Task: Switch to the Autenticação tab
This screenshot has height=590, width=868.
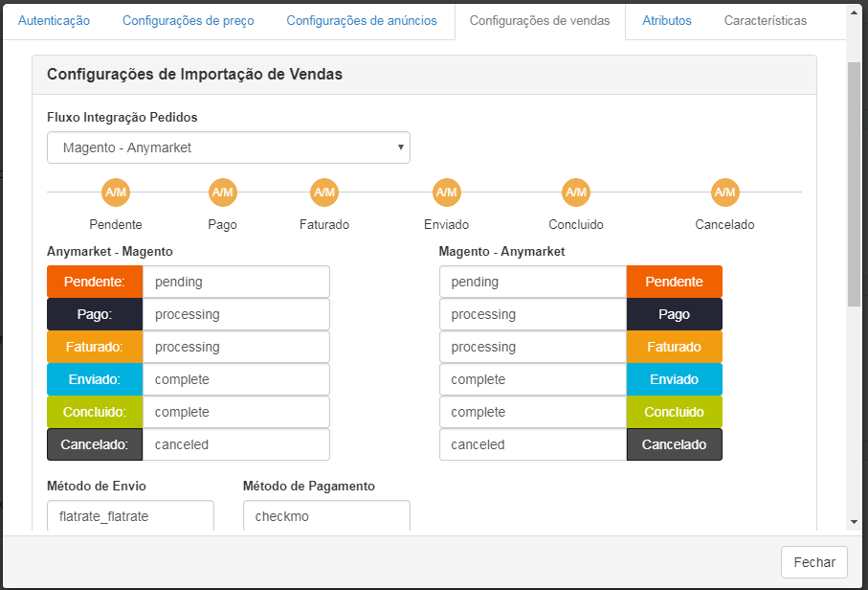Action: coord(54,20)
